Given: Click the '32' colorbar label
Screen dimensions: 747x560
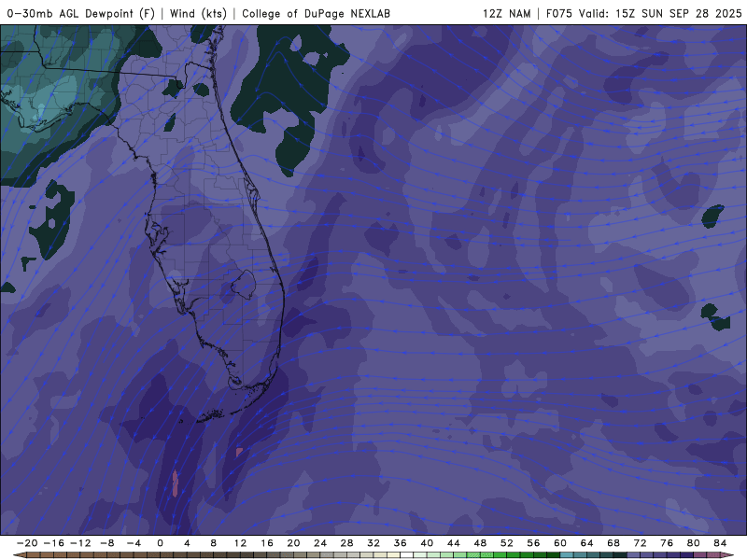Looking at the screenshot, I should (373, 543).
